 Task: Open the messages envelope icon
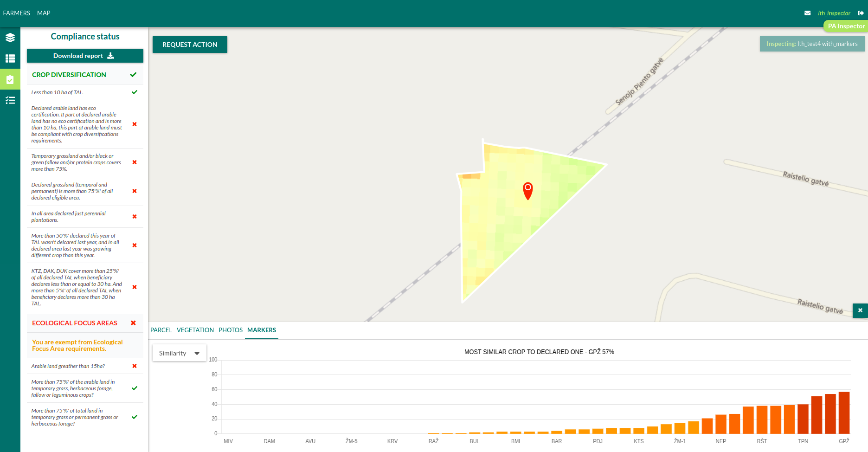[807, 13]
